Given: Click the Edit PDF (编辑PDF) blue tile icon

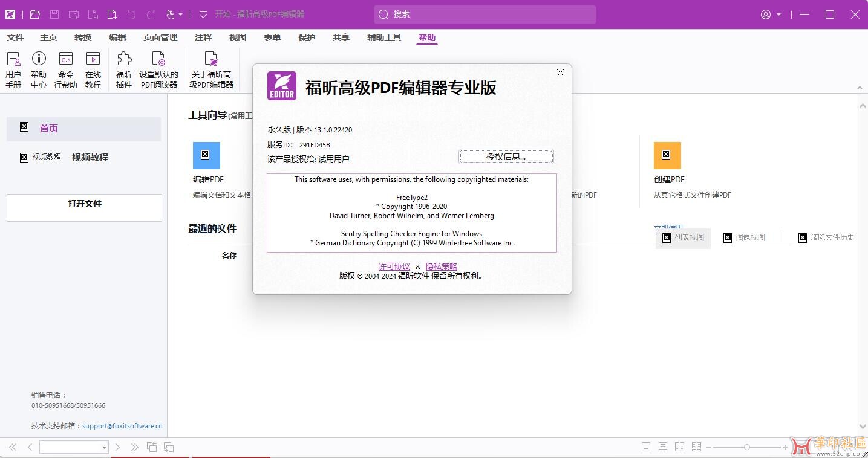Looking at the screenshot, I should (206, 155).
